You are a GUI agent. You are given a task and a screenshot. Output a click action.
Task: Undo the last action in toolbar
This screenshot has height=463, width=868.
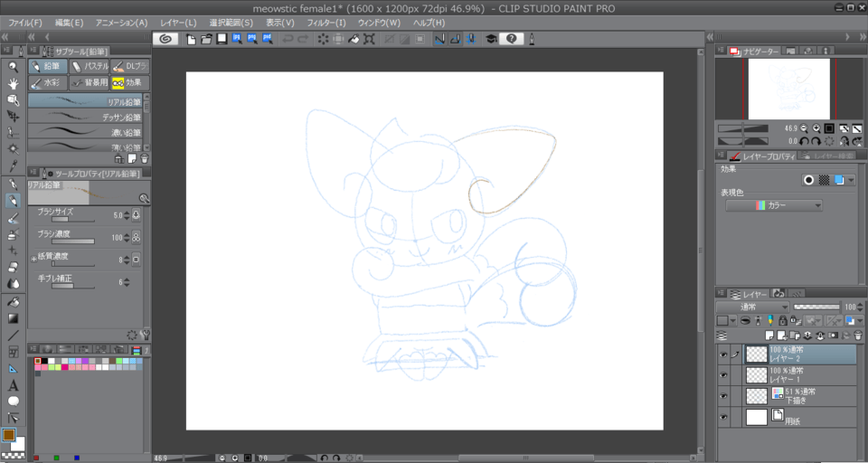288,39
